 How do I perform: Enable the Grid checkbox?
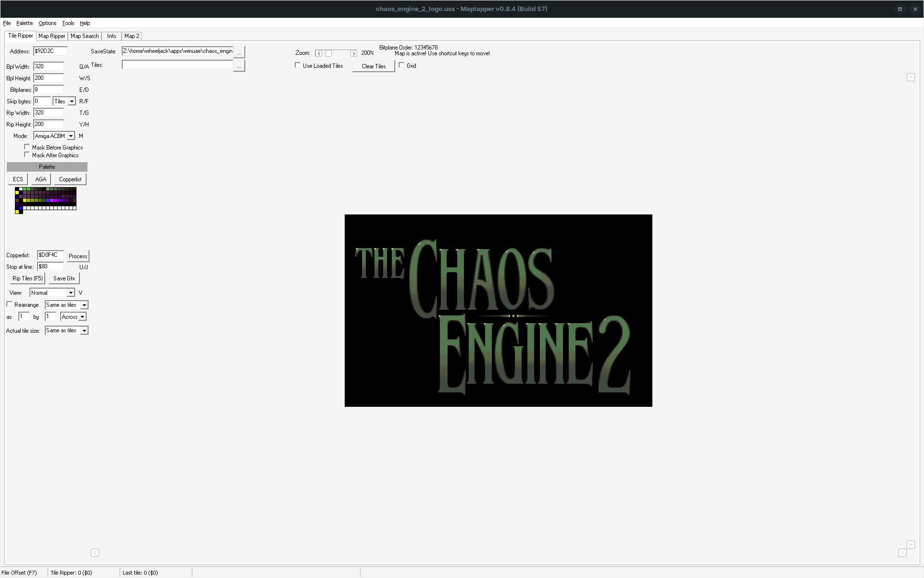pyautogui.click(x=401, y=65)
